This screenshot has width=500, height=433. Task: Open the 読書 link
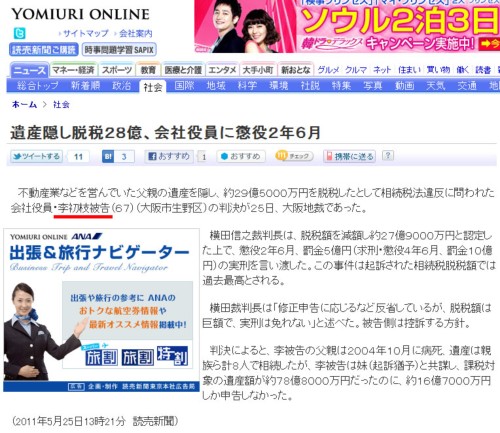[x=483, y=70]
